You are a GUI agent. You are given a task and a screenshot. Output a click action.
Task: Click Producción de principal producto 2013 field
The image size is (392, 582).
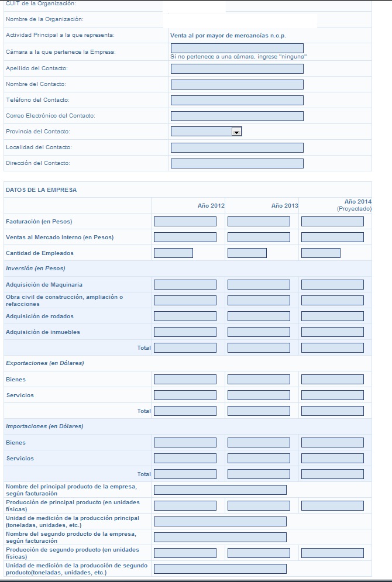259,505
